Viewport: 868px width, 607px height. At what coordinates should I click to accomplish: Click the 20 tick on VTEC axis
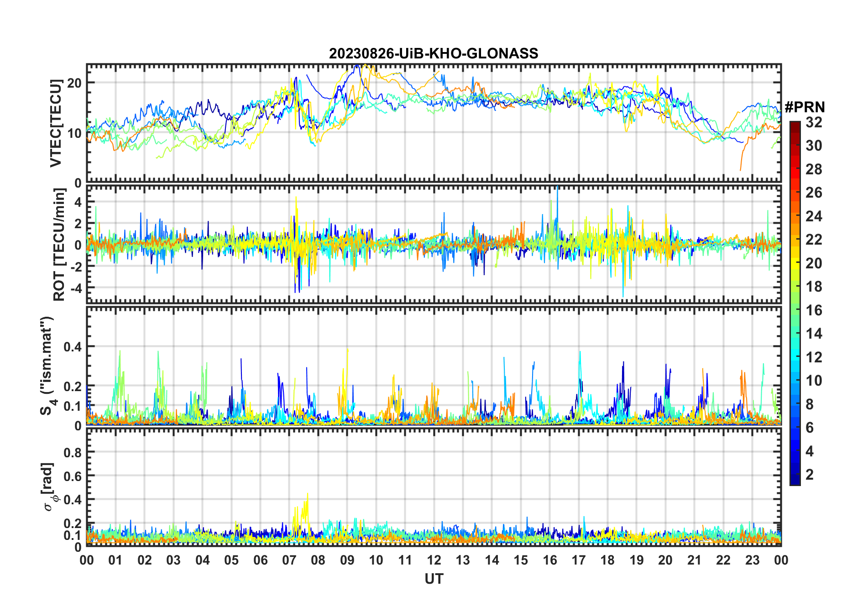(x=74, y=83)
